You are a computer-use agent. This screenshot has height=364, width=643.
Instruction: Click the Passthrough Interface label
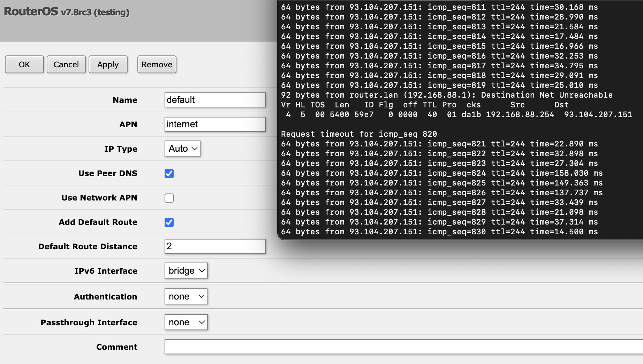coord(89,322)
